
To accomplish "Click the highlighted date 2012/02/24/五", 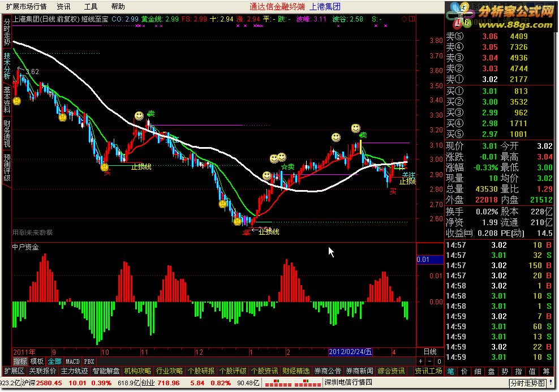I will [350, 352].
